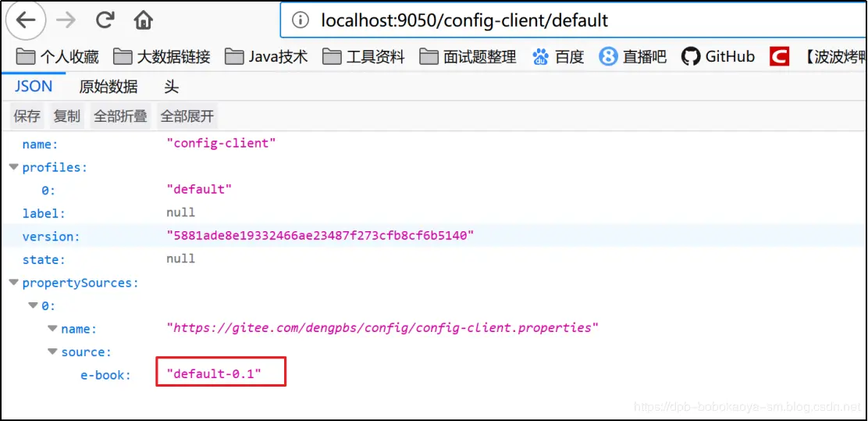Click the 全部展开 button

[187, 116]
